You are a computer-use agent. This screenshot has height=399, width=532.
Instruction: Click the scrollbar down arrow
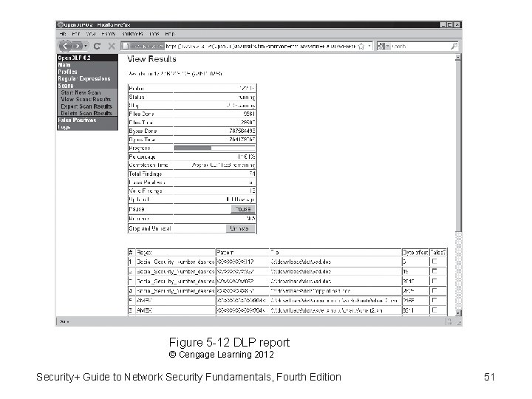(458, 313)
